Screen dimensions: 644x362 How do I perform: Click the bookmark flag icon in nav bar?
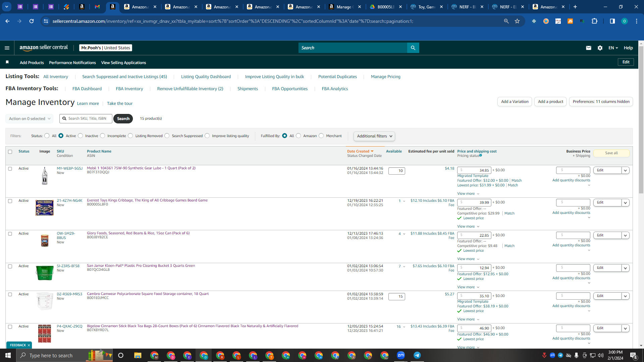7,62
